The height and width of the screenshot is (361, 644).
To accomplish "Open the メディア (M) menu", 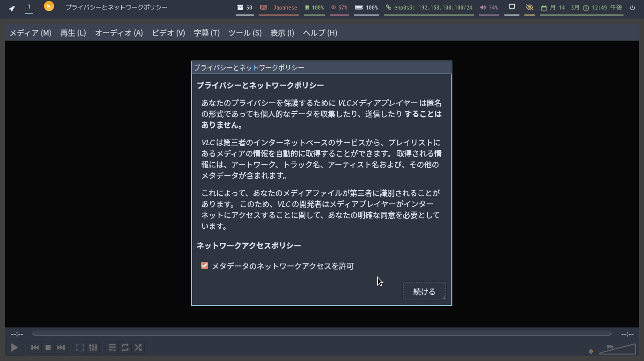I will (31, 33).
